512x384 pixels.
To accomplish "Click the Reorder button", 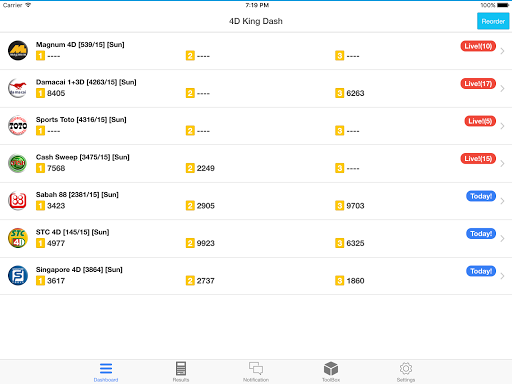I will click(x=493, y=21).
